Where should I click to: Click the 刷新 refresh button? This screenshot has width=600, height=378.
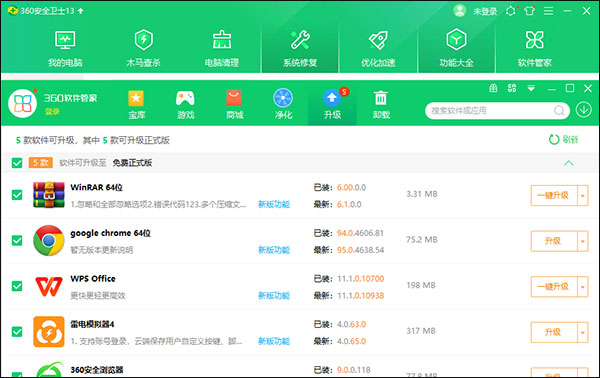tap(563, 140)
